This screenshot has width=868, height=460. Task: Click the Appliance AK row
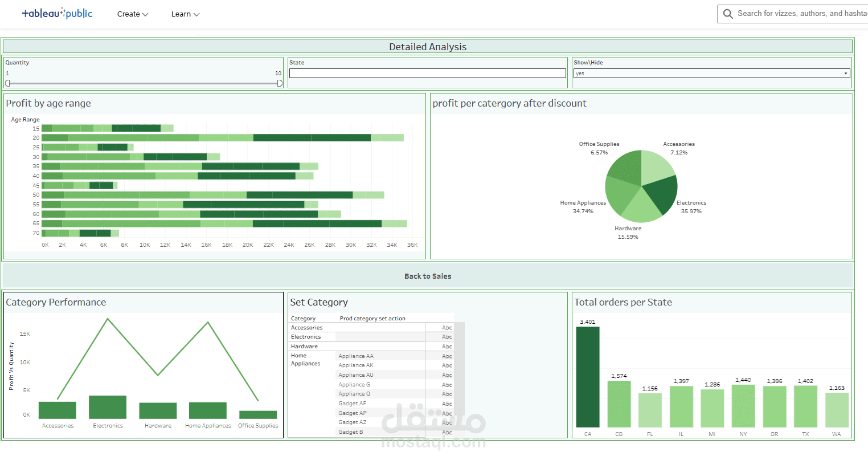[356, 365]
